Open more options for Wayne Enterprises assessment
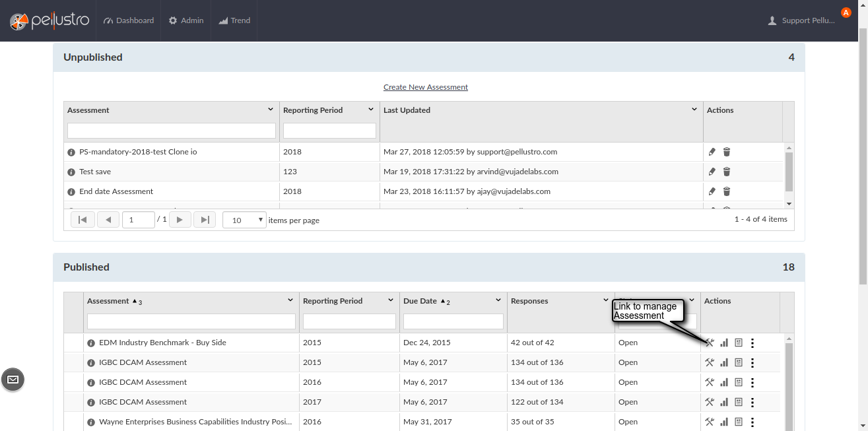 pyautogui.click(x=752, y=422)
